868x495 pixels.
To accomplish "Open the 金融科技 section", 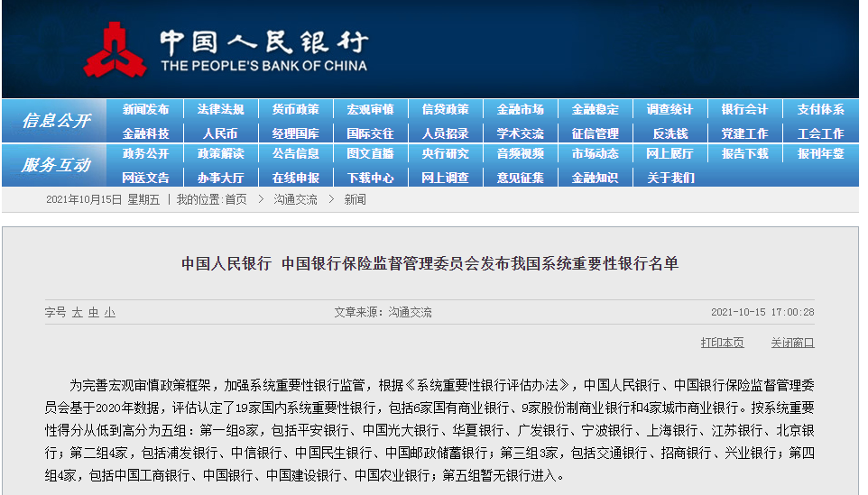I will [145, 133].
